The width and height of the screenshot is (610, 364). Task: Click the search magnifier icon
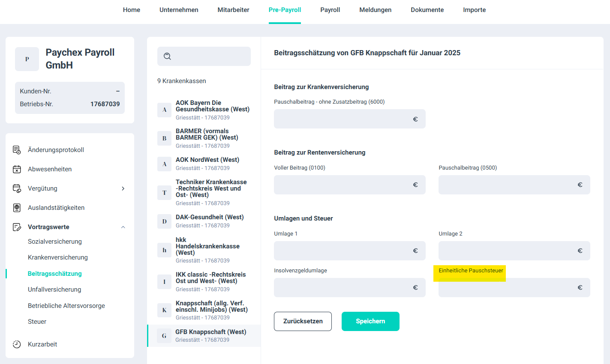pos(168,56)
